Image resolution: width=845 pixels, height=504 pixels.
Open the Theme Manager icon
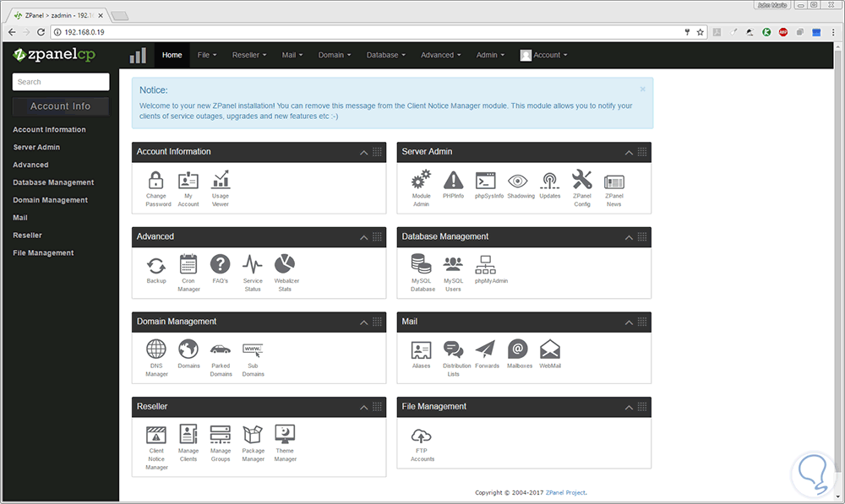285,434
